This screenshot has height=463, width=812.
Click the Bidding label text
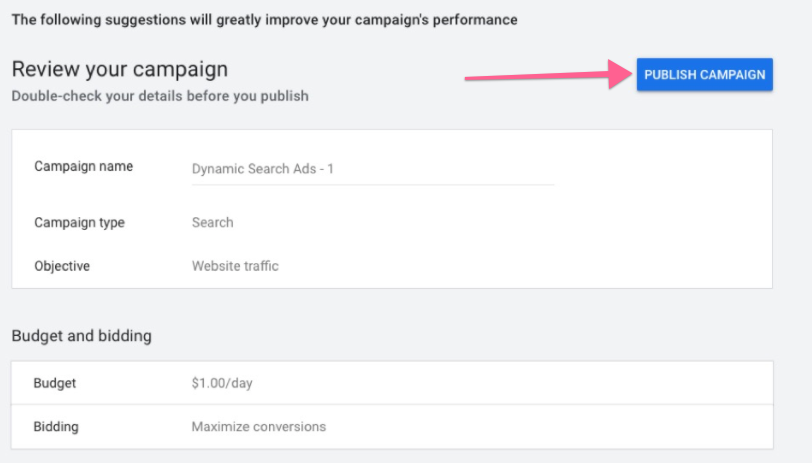(x=56, y=426)
